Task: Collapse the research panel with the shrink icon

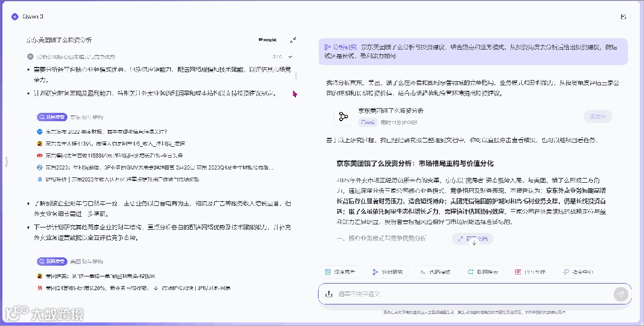Action: 293,40
